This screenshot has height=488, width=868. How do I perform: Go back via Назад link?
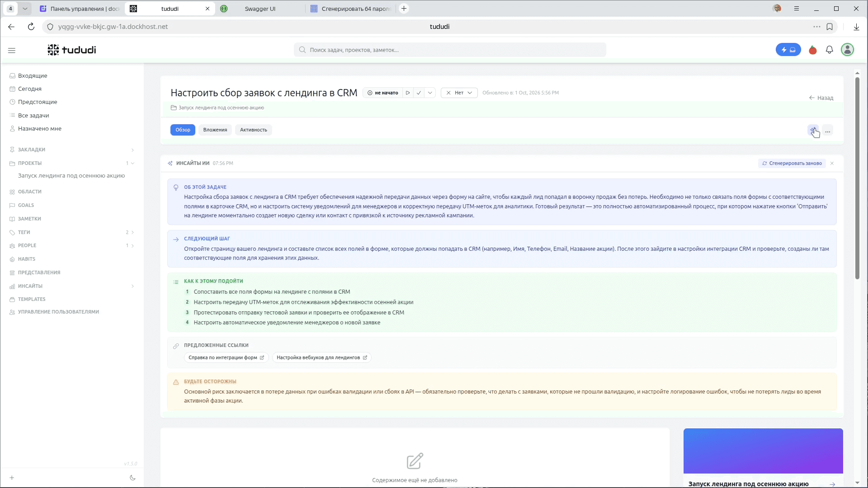coord(821,98)
